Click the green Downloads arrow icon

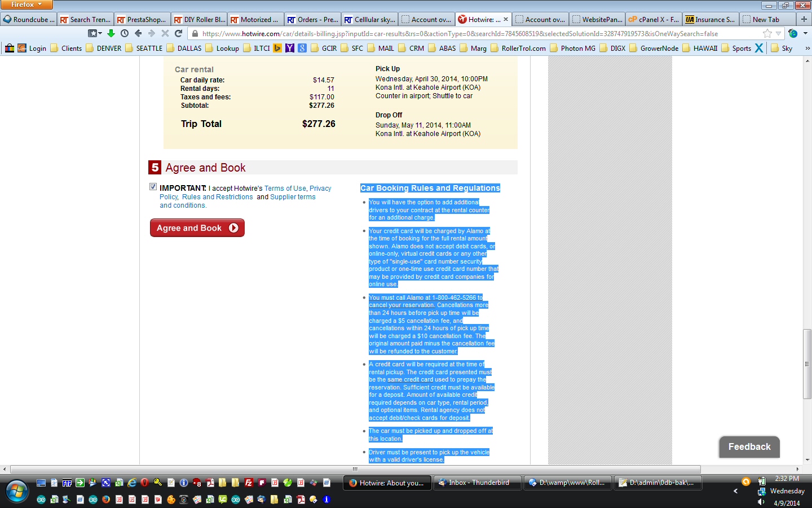(111, 33)
